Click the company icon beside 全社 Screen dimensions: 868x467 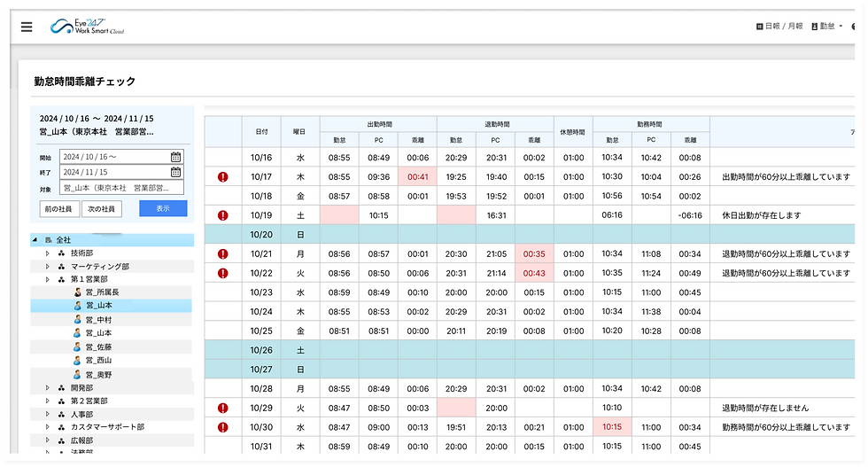click(49, 240)
